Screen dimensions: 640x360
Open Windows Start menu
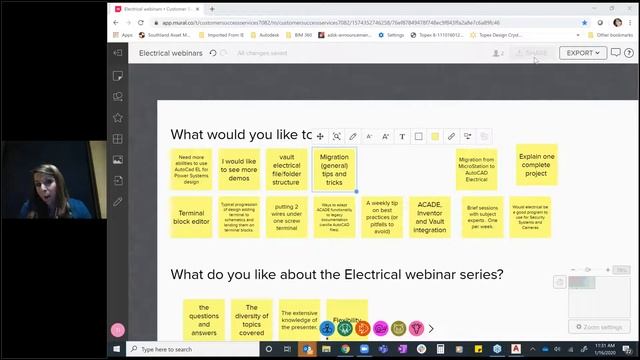(x=116, y=349)
